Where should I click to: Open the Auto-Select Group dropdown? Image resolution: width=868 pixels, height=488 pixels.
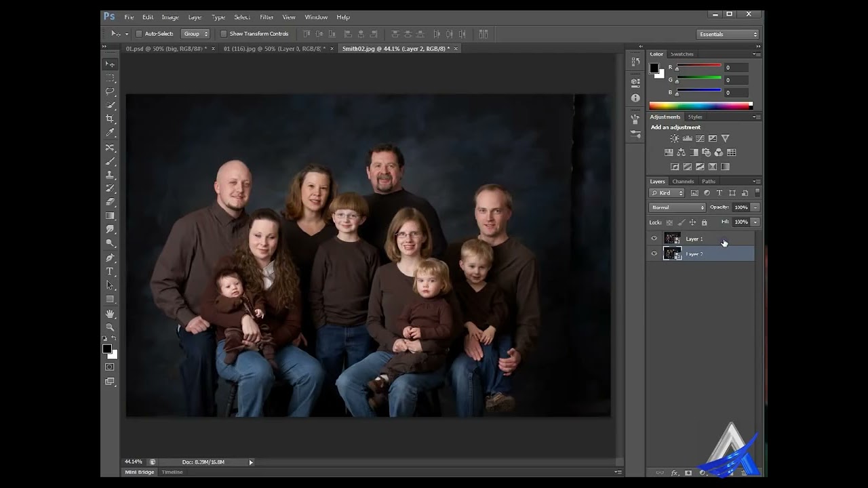[196, 34]
